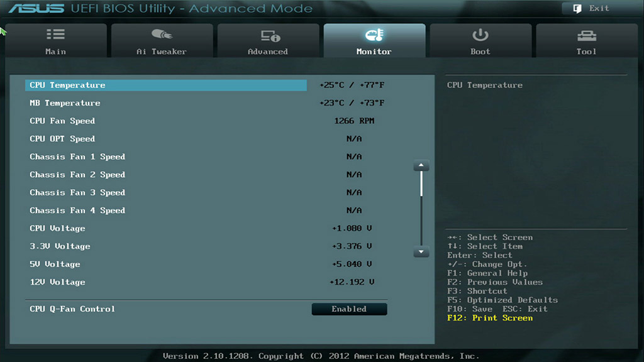Image resolution: width=644 pixels, height=362 pixels.
Task: Click the +1.080 V value
Action: point(352,228)
